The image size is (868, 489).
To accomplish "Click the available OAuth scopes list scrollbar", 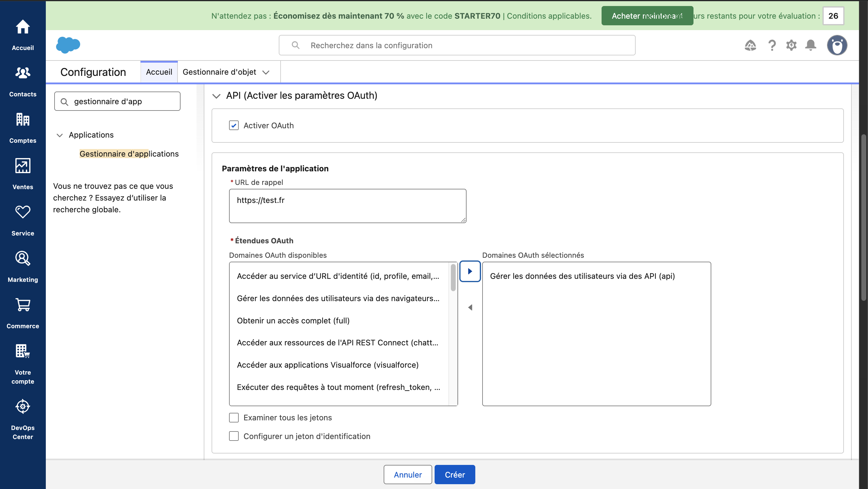I will 453,278.
